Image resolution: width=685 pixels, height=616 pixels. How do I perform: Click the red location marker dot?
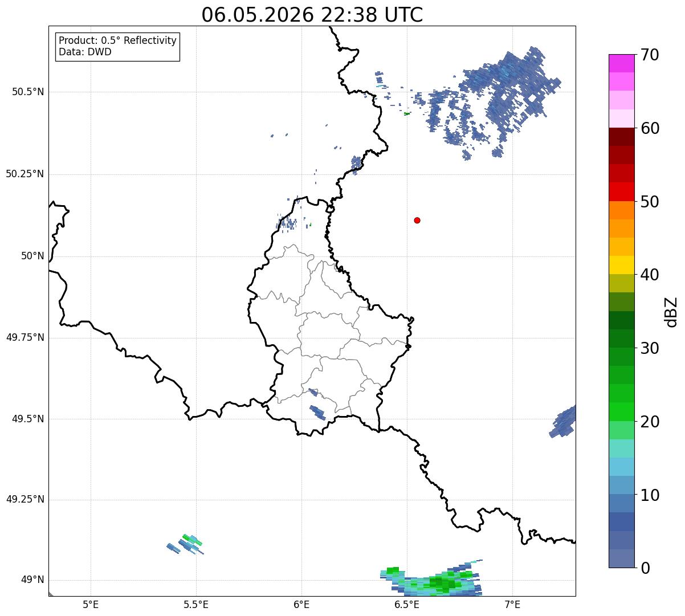coord(417,220)
